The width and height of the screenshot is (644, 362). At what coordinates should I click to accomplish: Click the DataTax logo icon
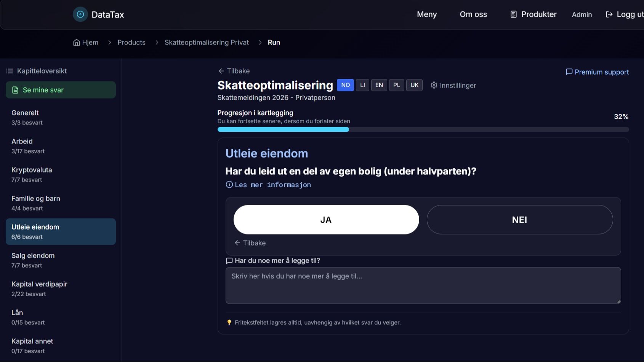(x=80, y=14)
